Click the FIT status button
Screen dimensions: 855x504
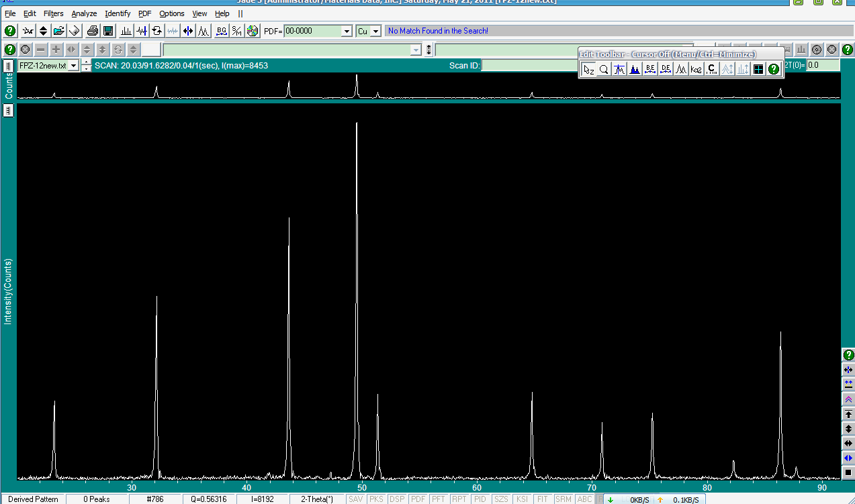(543, 499)
